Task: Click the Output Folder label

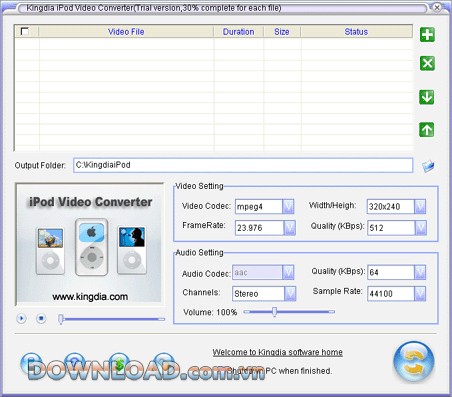Action: click(40, 165)
